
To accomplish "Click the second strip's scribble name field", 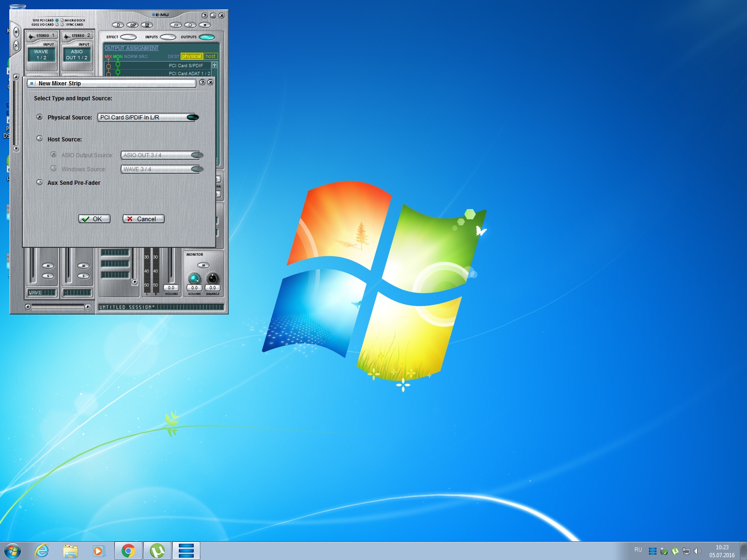I will coord(78,293).
